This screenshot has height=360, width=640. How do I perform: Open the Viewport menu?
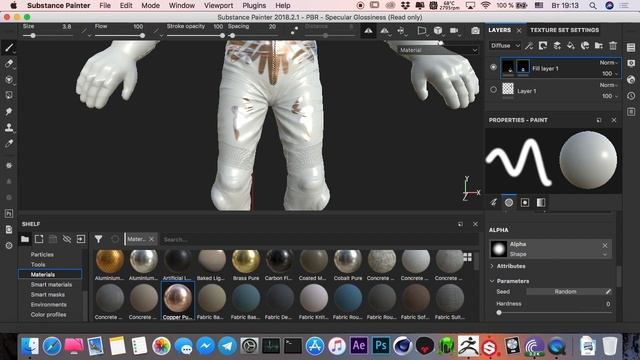[218, 6]
